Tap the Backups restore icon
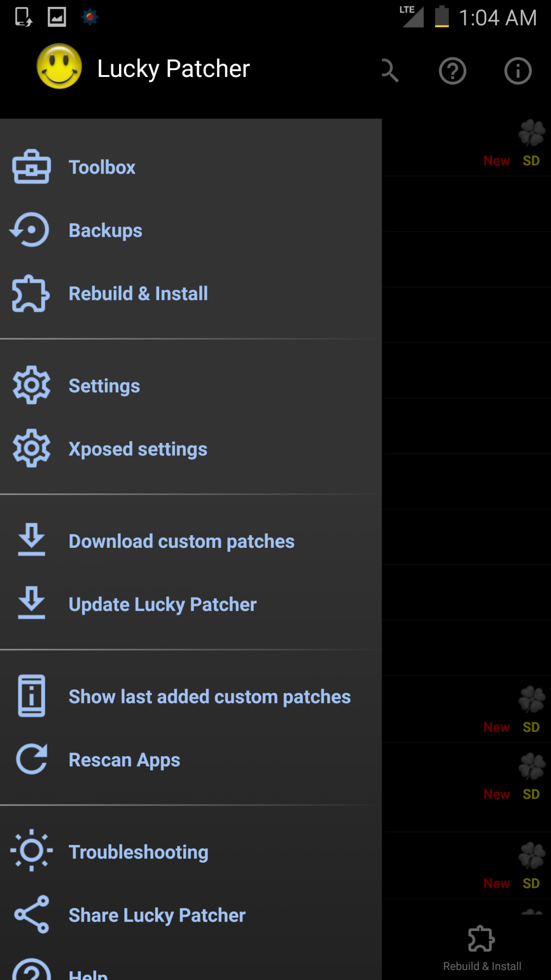Screen dimensions: 551x980 tap(30, 230)
